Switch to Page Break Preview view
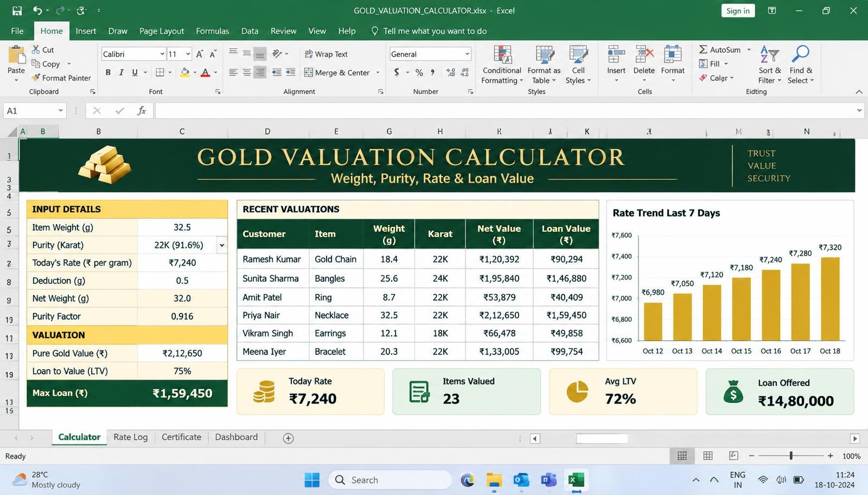868x495 pixels. tap(733, 456)
